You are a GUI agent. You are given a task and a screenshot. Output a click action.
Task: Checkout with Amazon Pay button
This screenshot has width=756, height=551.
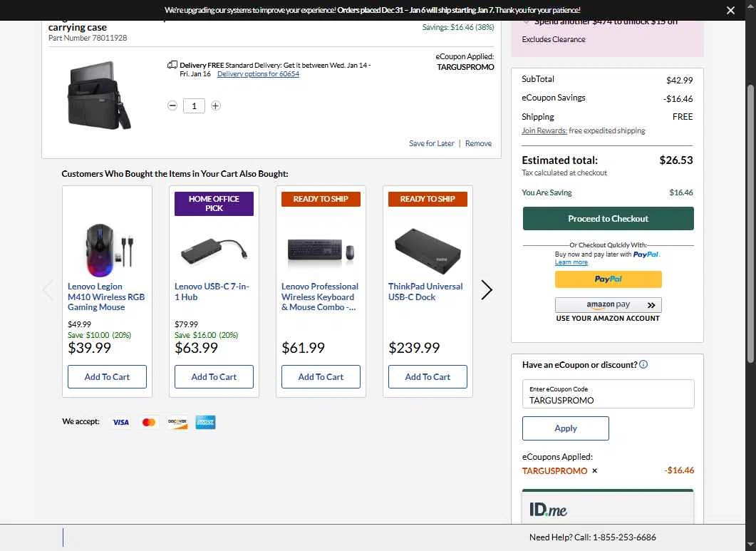[x=608, y=305]
